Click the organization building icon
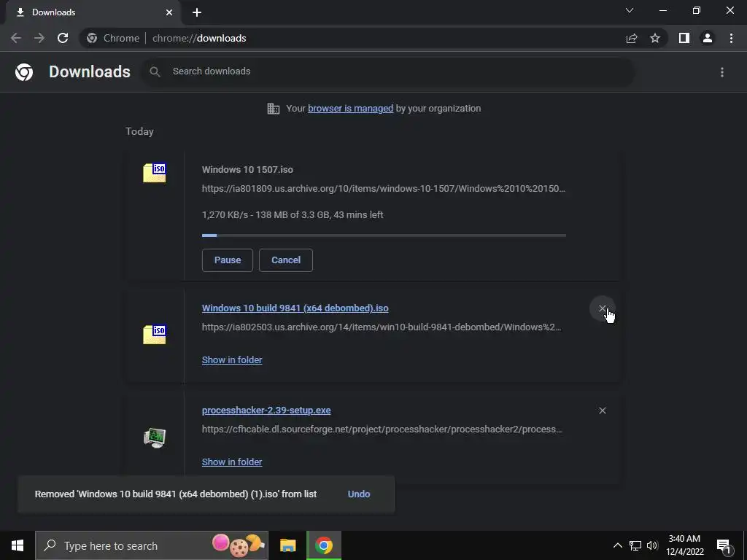Image resolution: width=747 pixels, height=560 pixels. [274, 109]
